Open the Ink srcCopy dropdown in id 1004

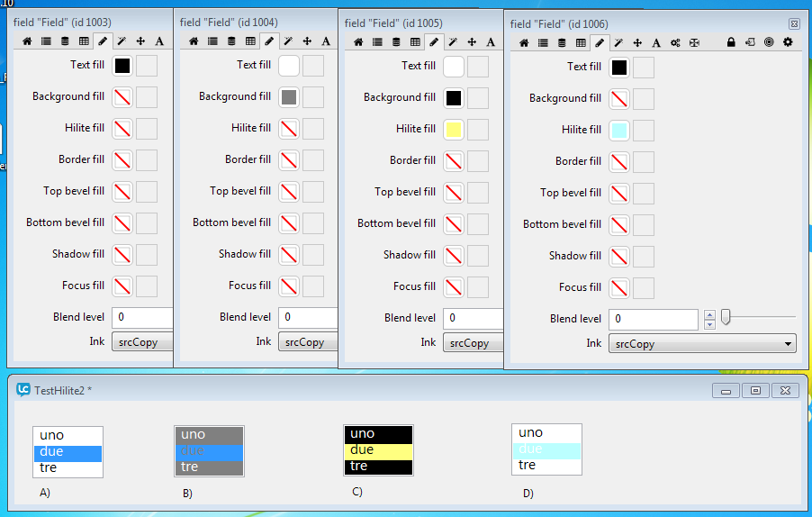(308, 342)
